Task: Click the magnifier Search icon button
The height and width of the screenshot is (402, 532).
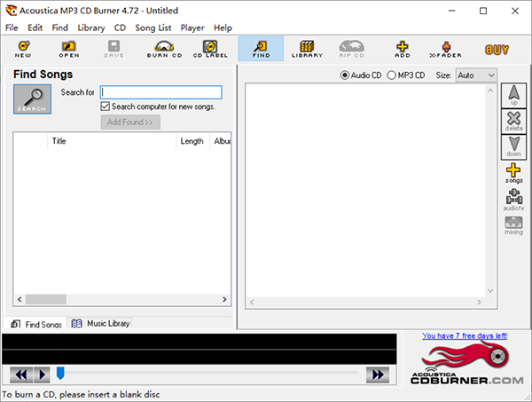Action: [32, 99]
